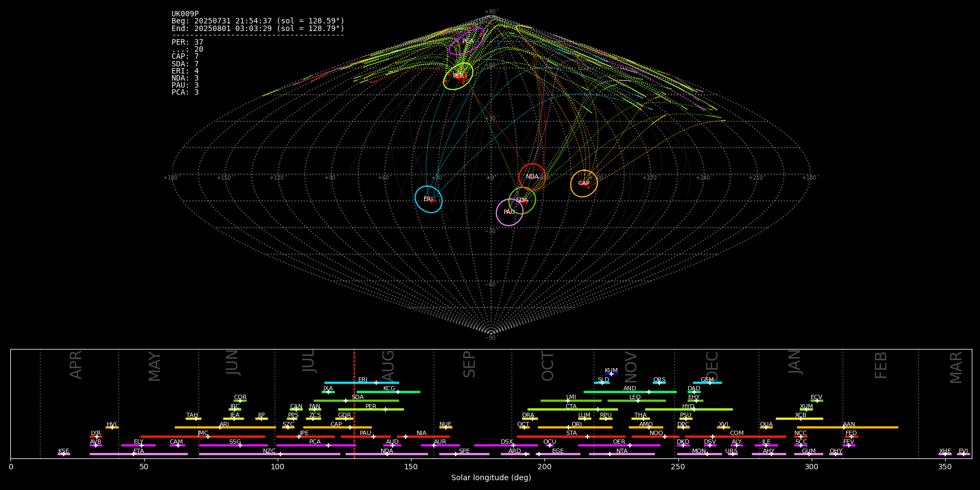Select the red STA shower bar
This screenshot has height=490, width=980.
point(571,437)
